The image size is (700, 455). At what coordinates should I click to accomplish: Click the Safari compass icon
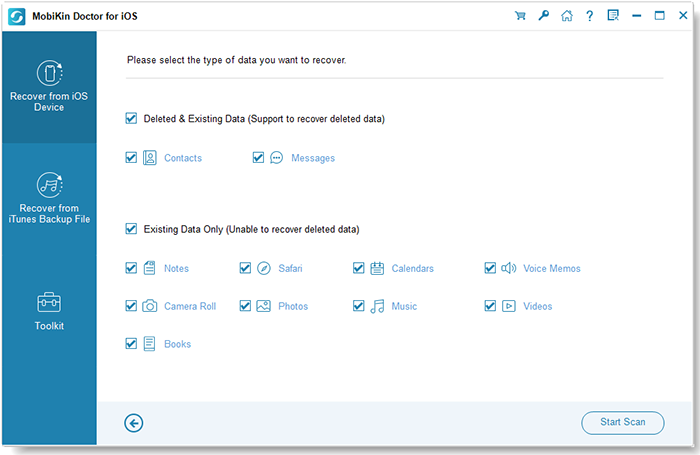tap(264, 268)
